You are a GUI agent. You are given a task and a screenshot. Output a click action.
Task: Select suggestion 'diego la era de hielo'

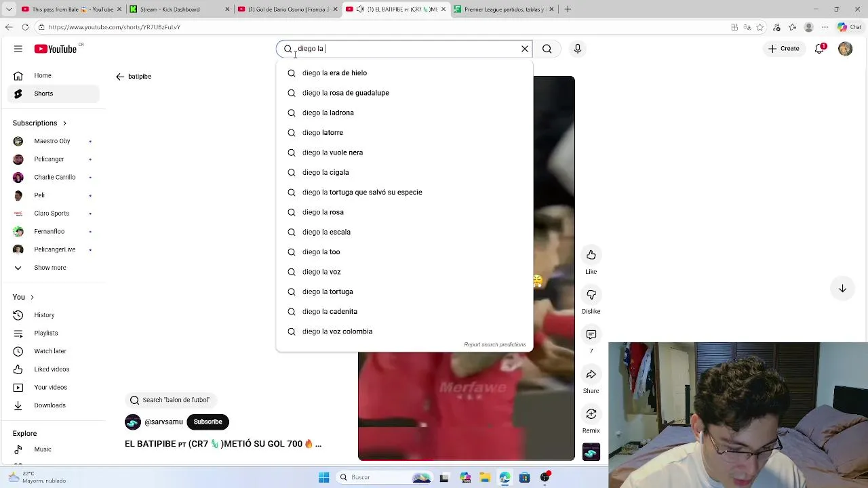coord(405,73)
